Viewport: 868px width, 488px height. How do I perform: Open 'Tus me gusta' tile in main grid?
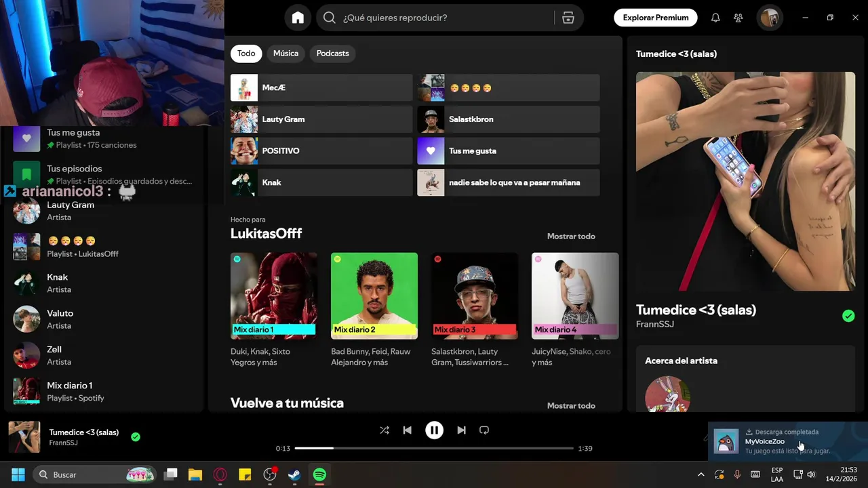point(509,150)
